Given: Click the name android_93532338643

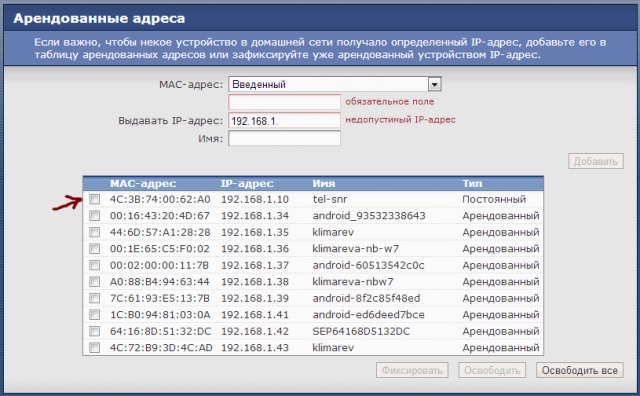Looking at the screenshot, I should click(369, 216).
